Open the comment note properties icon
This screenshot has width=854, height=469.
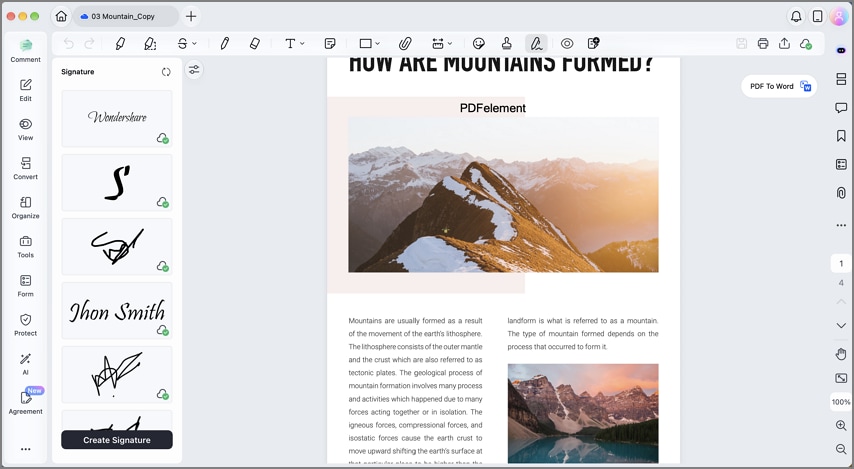[594, 44]
